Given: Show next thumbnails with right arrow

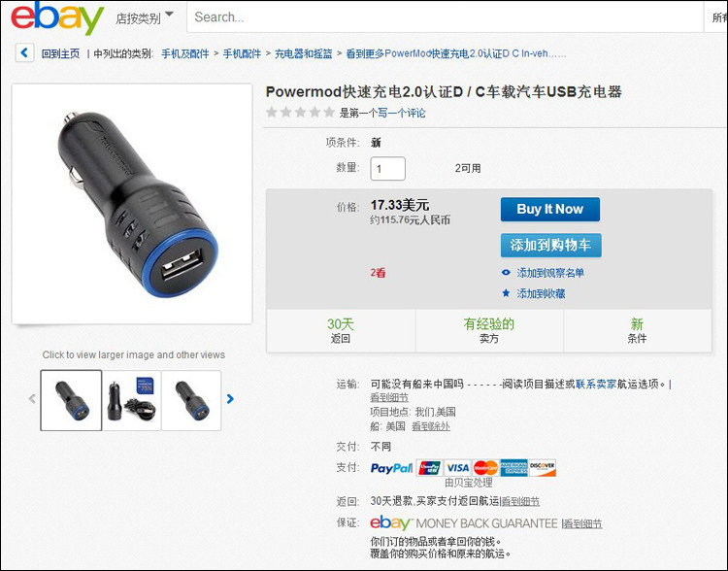Looking at the screenshot, I should [230, 398].
